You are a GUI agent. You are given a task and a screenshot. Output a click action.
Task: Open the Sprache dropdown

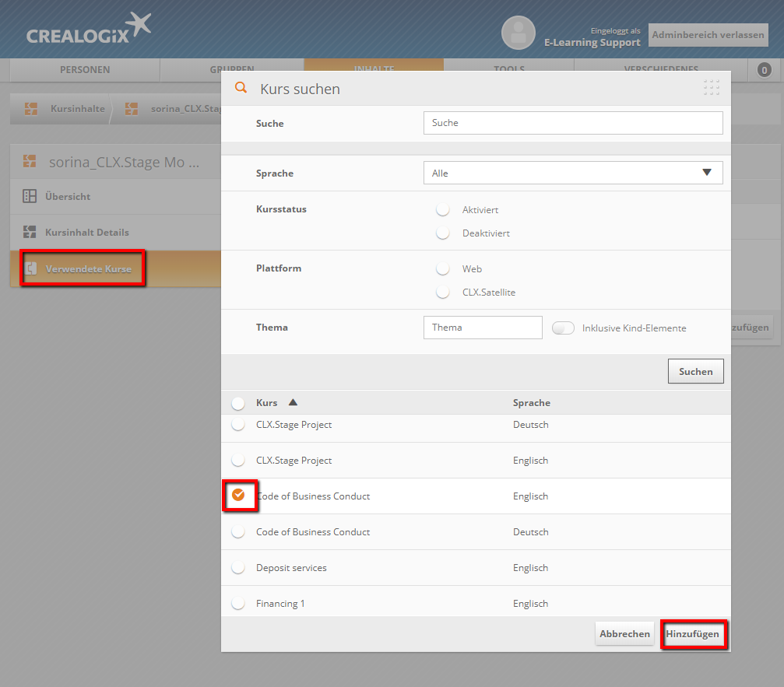572,173
